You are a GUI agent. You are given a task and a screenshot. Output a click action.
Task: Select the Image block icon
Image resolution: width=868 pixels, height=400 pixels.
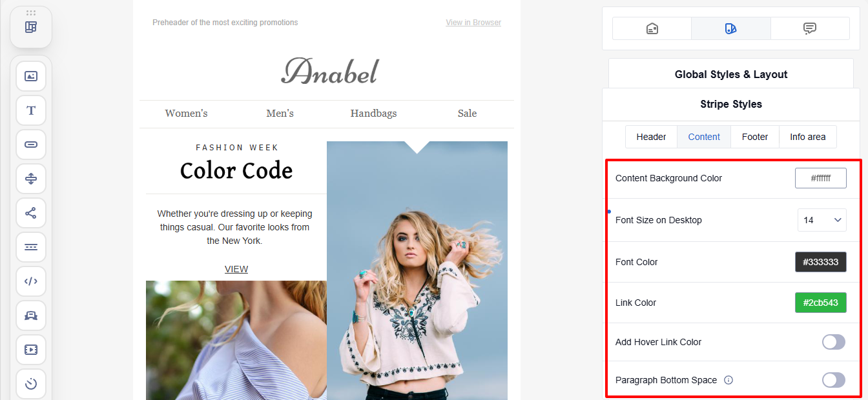point(31,76)
